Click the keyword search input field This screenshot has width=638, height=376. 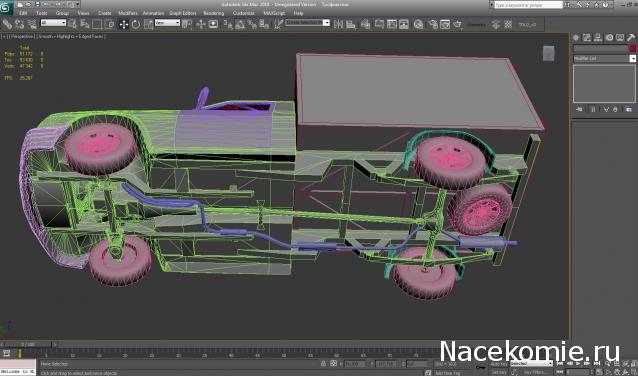click(x=528, y=5)
